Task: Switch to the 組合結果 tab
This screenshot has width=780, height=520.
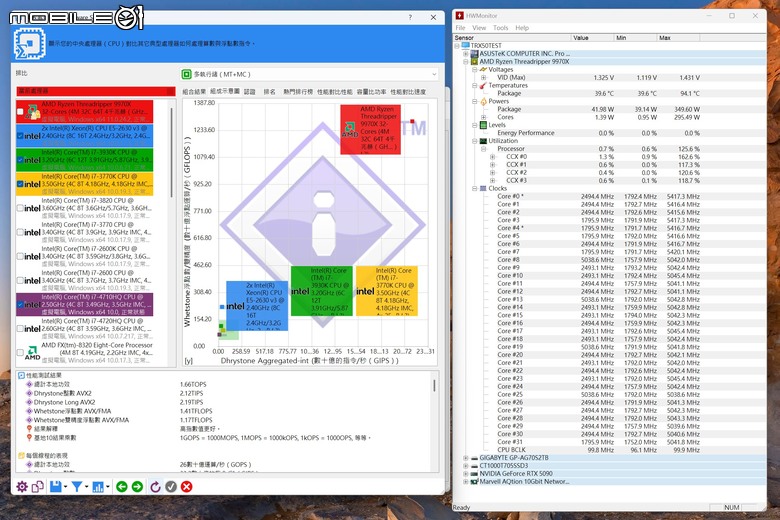Action: [194, 92]
